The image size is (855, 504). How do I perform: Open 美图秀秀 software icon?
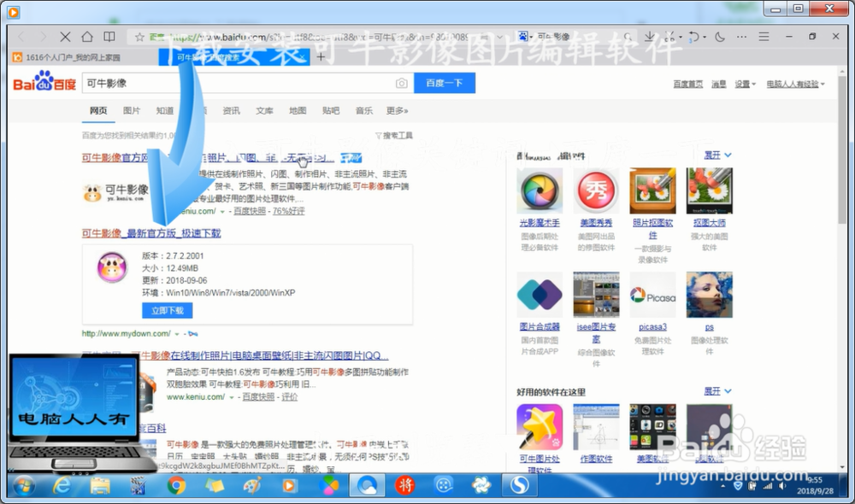point(596,190)
